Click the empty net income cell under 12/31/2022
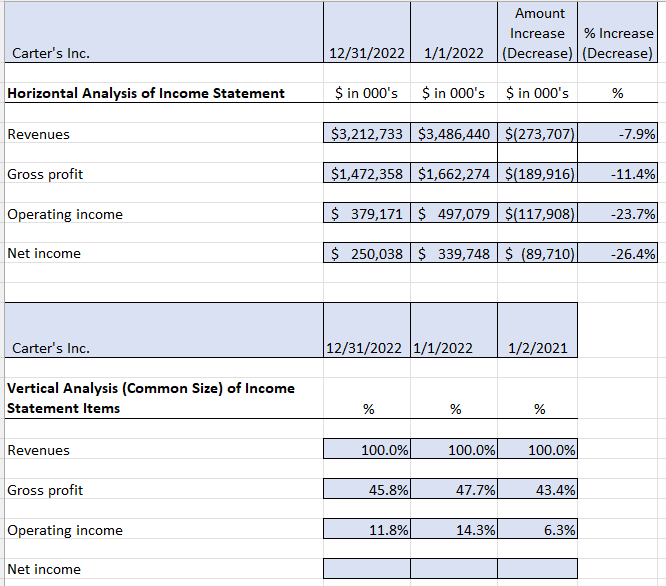 tap(367, 569)
